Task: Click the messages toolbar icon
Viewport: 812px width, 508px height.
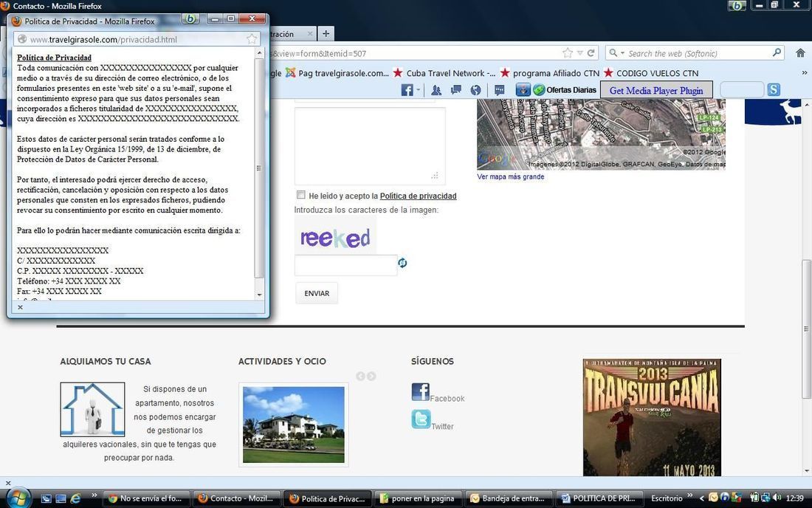Action: click(x=455, y=90)
